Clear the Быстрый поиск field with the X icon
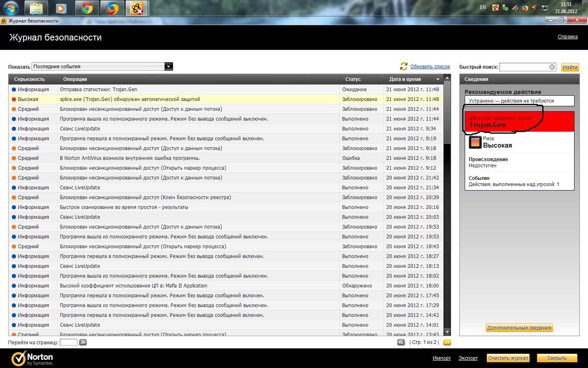The image size is (588, 368). pyautogui.click(x=552, y=67)
